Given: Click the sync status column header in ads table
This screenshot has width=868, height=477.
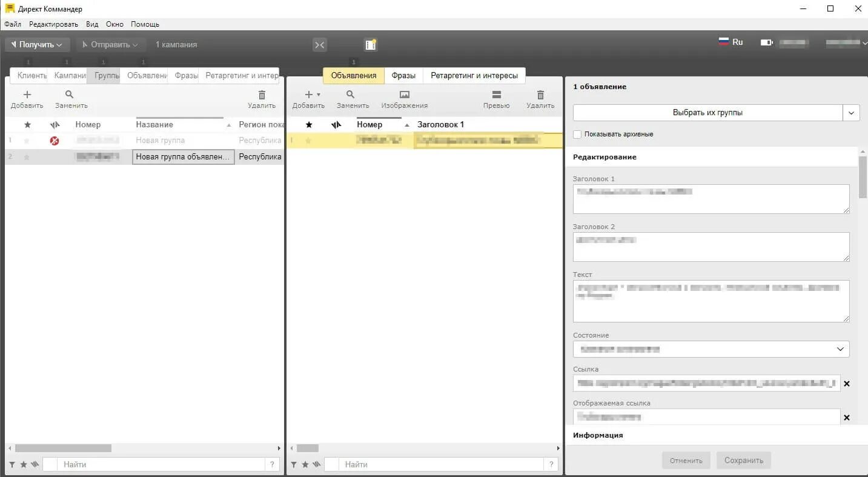Looking at the screenshot, I should pyautogui.click(x=336, y=125).
